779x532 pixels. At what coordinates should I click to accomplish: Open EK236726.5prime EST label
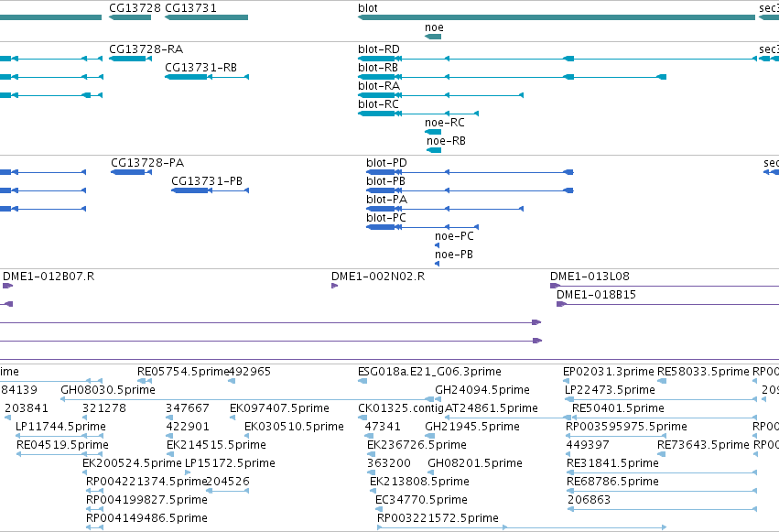(x=417, y=446)
